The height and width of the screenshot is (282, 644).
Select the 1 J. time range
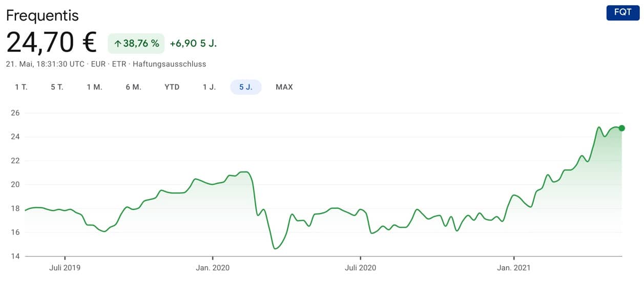click(209, 87)
